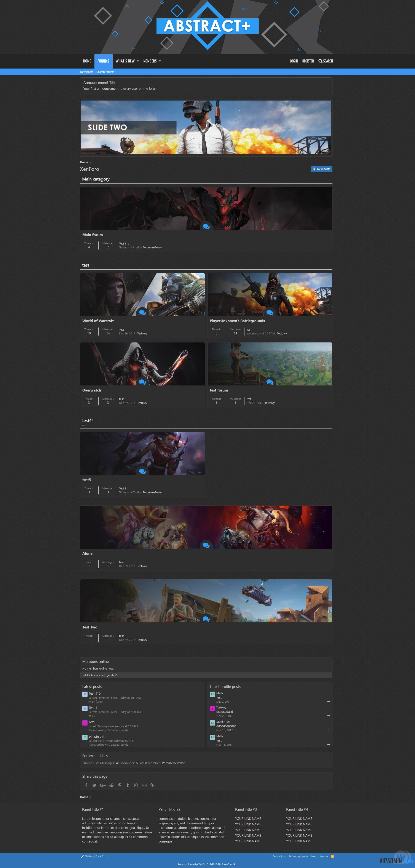Click the Google Plus share icon
The width and height of the screenshot is (415, 868).
click(103, 785)
